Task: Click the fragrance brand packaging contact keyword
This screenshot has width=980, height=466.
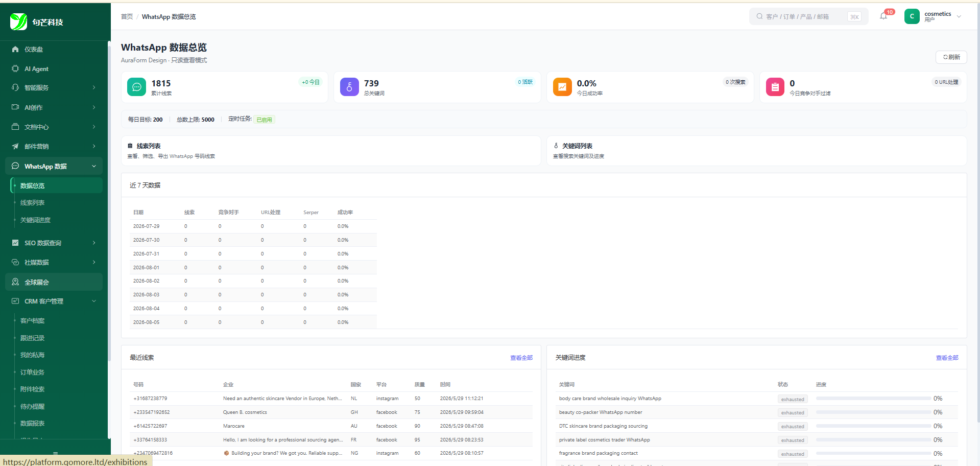Action: (x=599, y=453)
